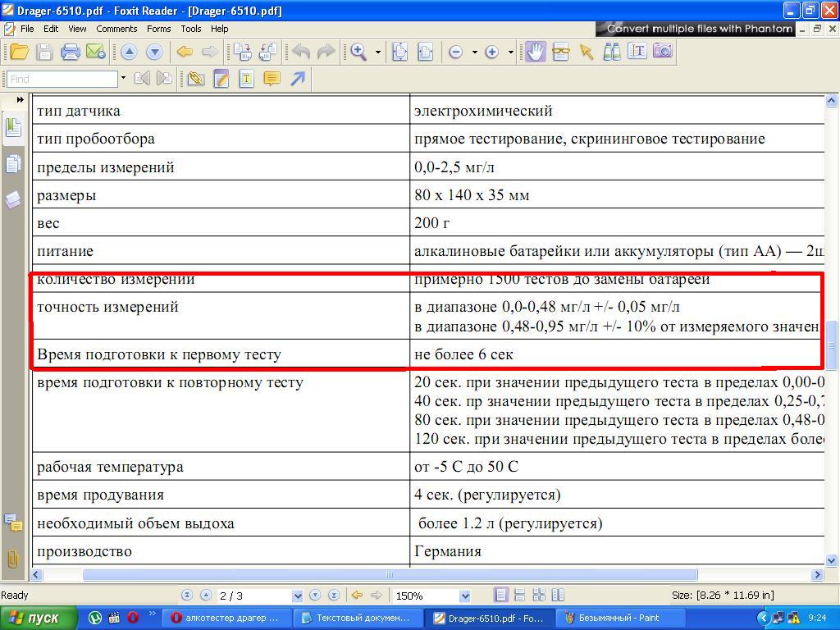Click the yellow Previous View arrow in the toolbar
The height and width of the screenshot is (630, 840).
185,52
